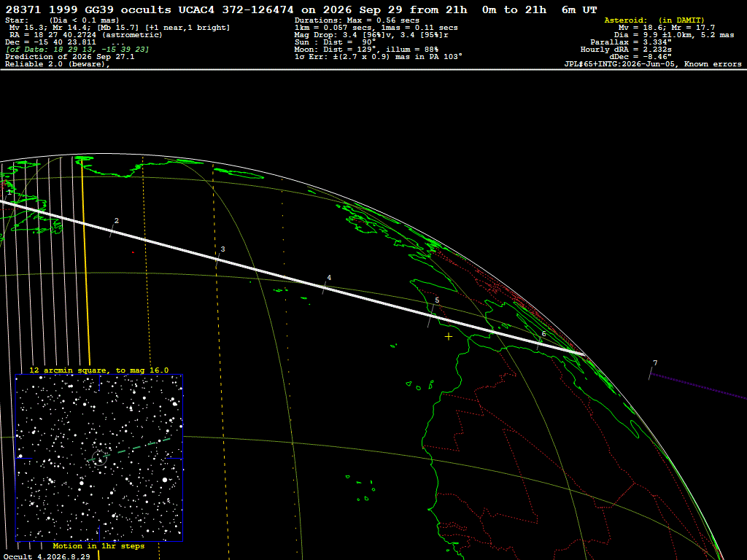Click the yellow cross marker near the coast
Viewport: 747px width, 560px height.
(x=449, y=337)
